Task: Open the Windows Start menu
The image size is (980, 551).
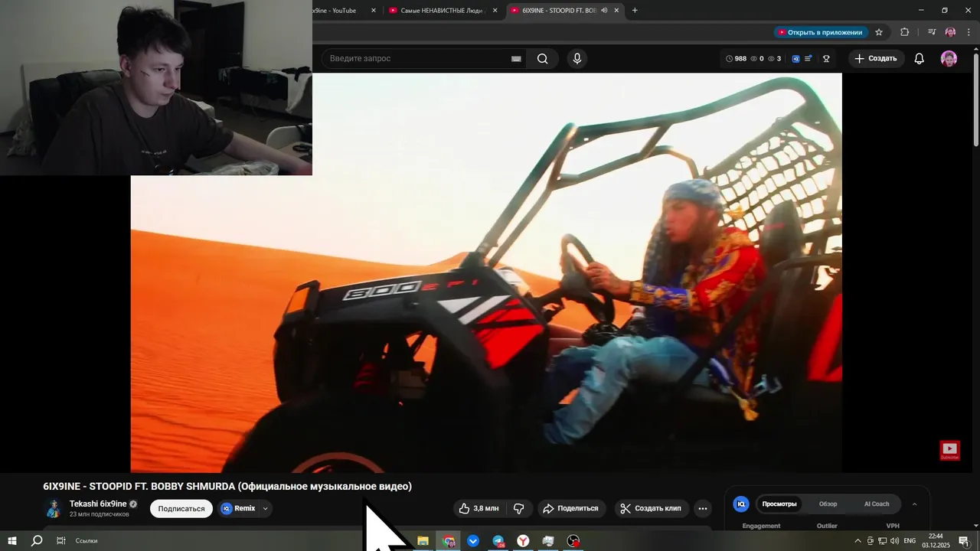Action: coord(12,541)
